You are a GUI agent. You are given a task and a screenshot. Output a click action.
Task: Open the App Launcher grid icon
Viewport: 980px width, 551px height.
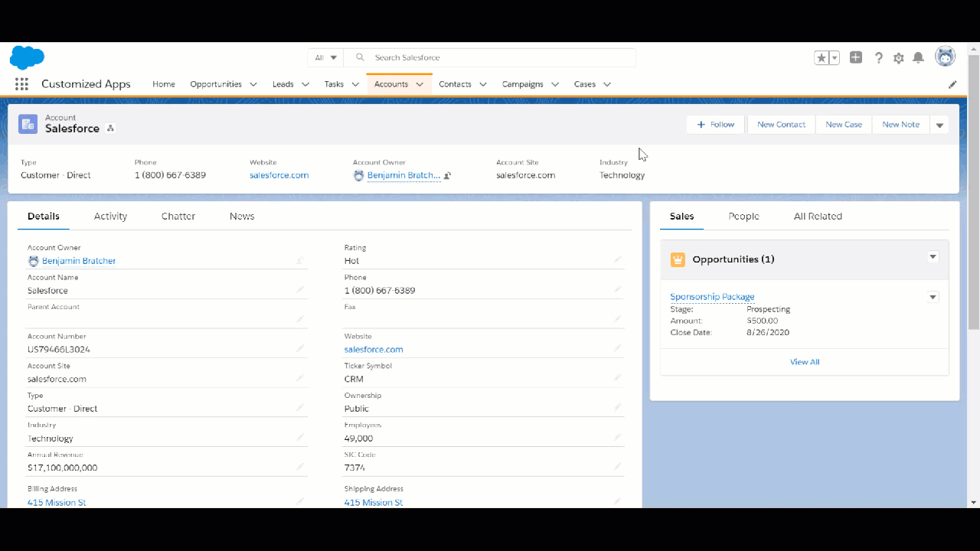[21, 84]
